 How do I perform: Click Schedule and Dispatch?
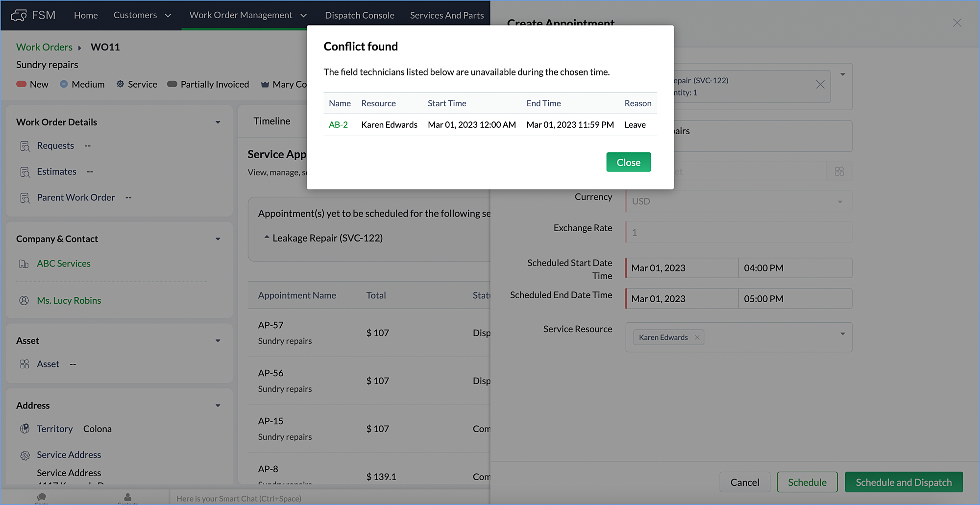904,482
